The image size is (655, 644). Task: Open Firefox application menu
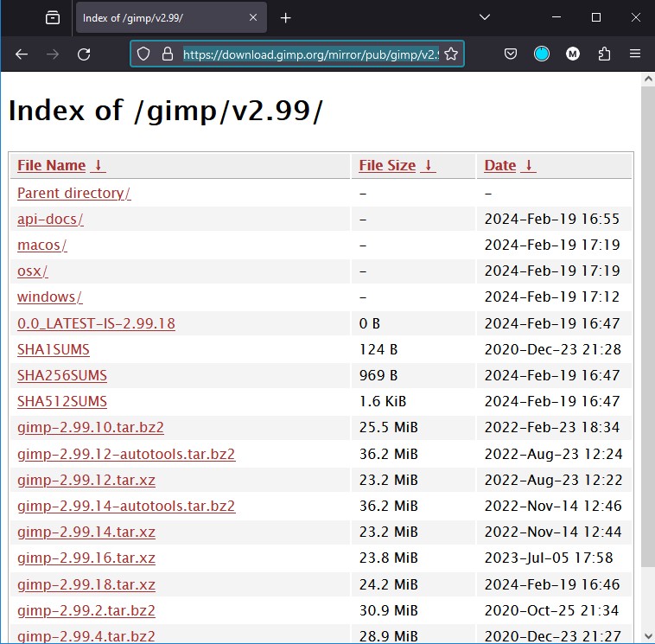(x=635, y=54)
